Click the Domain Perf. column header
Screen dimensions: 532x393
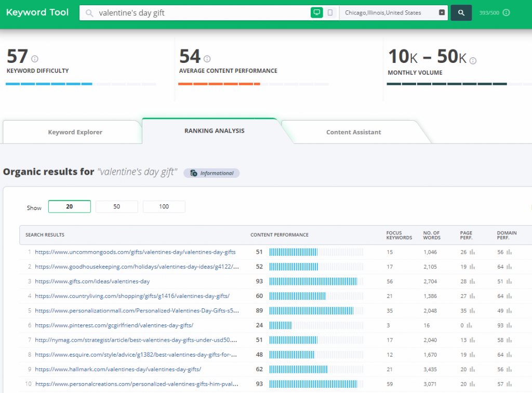(x=507, y=235)
